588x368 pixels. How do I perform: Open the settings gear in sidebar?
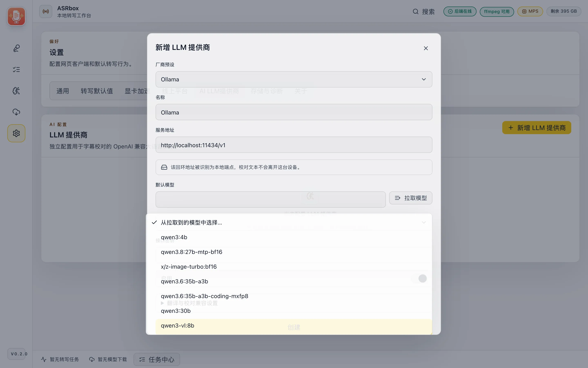click(16, 133)
